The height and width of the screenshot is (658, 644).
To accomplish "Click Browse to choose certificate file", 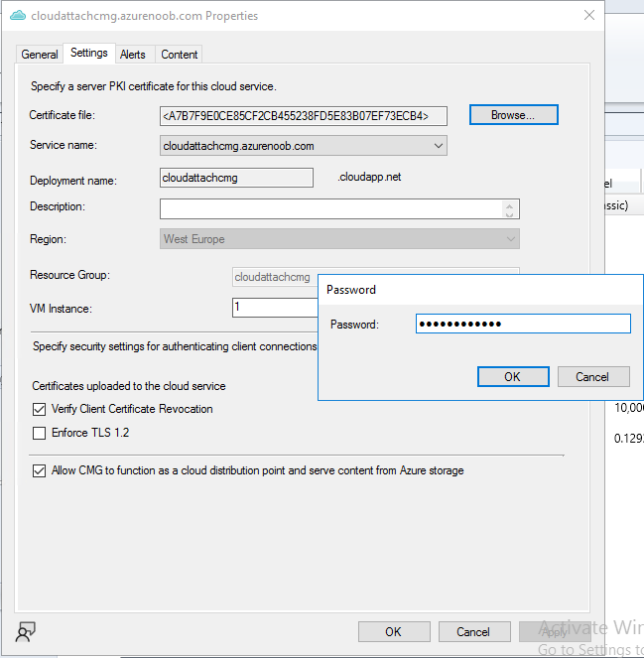I will (514, 115).
